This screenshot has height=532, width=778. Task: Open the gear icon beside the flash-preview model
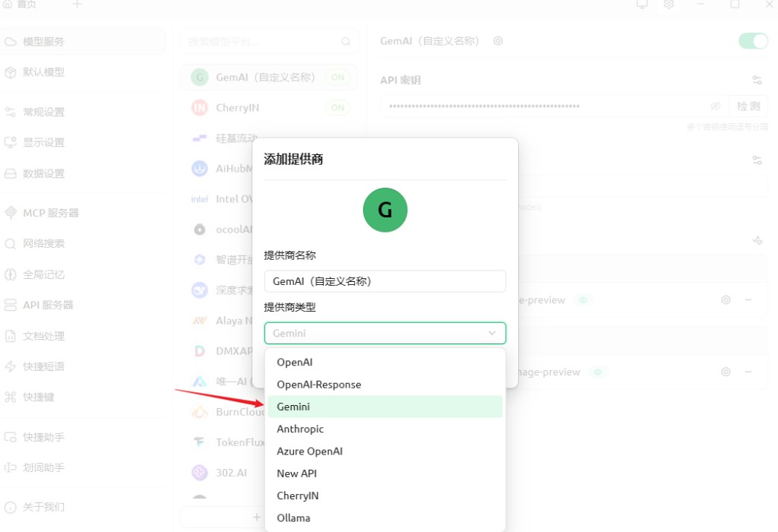click(726, 299)
